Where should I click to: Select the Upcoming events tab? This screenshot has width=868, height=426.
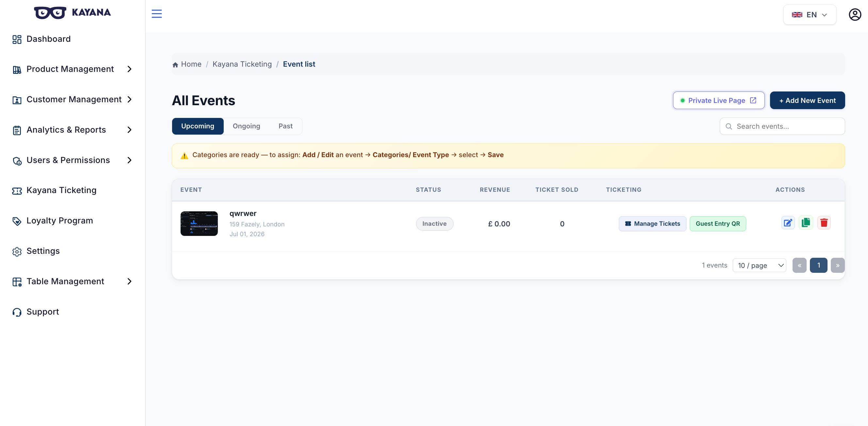[198, 126]
